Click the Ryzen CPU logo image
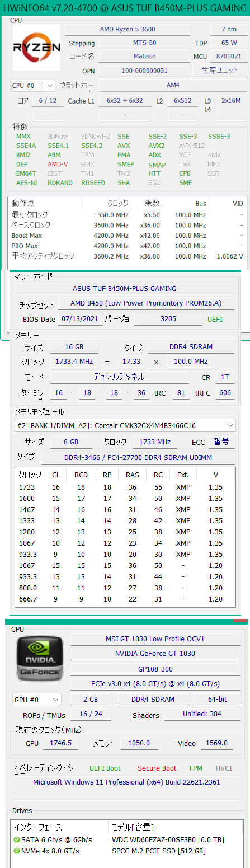This screenshot has height=868, width=250. [x=36, y=48]
